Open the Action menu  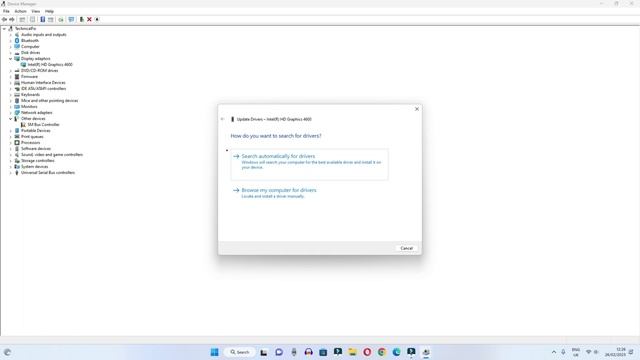pyautogui.click(x=20, y=11)
